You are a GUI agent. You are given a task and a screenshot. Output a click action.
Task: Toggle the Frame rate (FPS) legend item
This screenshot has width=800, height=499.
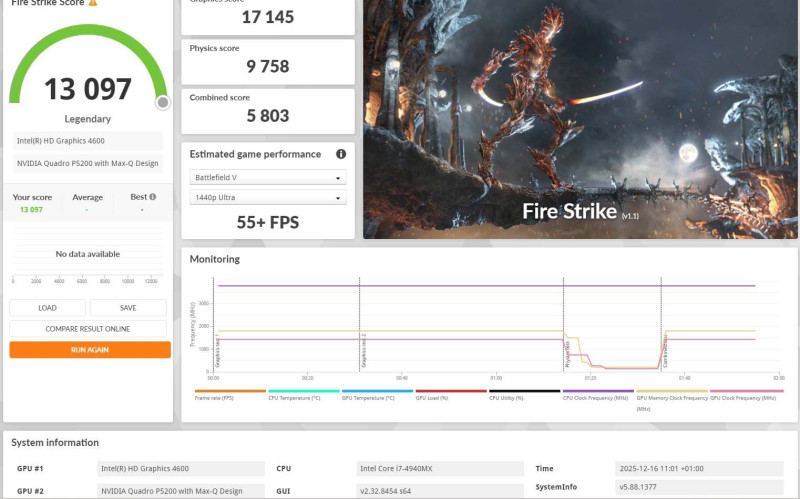tap(230, 395)
